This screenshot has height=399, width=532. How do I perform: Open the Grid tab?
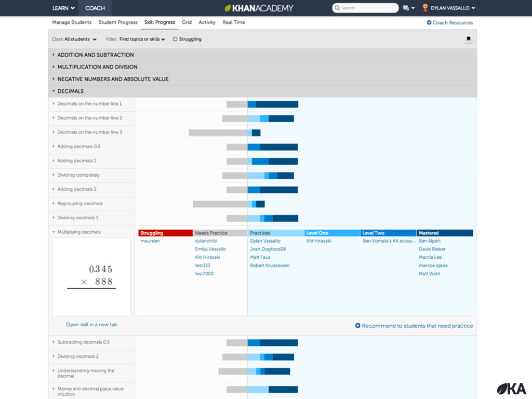187,22
